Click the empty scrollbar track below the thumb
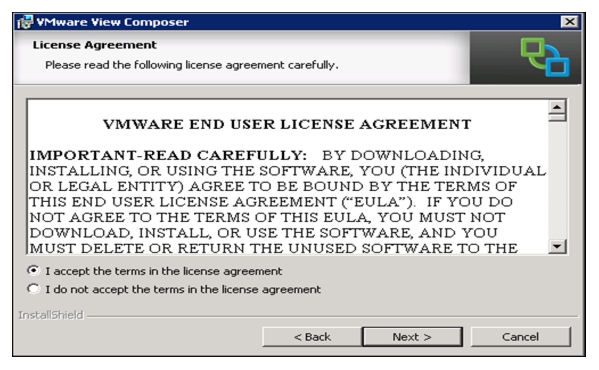Screen dimensions: 599x370 557,180
